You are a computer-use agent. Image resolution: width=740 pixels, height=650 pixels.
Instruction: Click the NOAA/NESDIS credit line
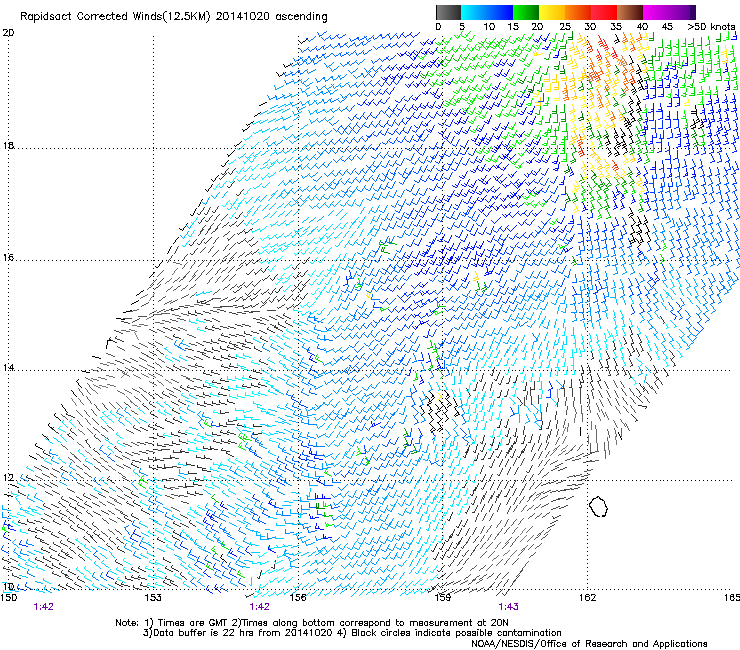pyautogui.click(x=589, y=644)
